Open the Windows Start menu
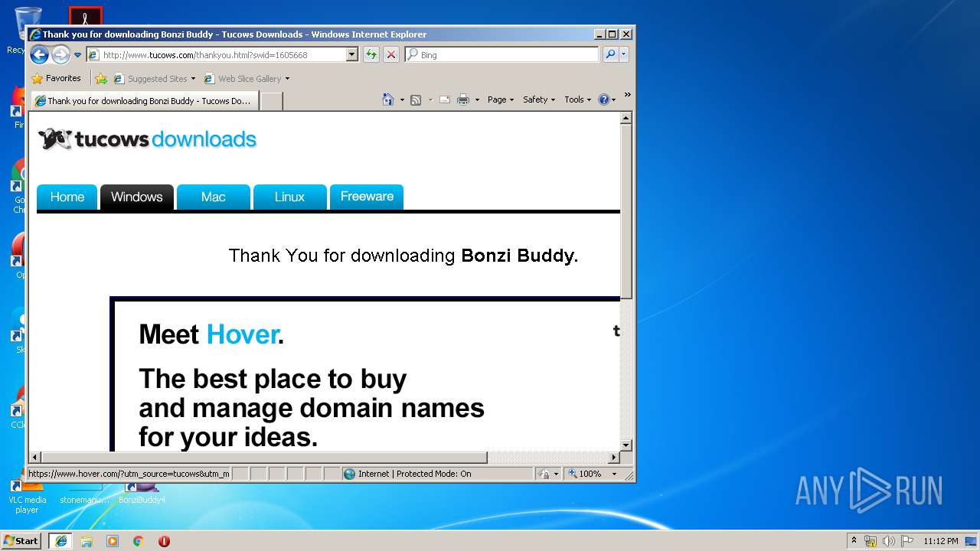The height and width of the screenshot is (551, 980). click(21, 541)
